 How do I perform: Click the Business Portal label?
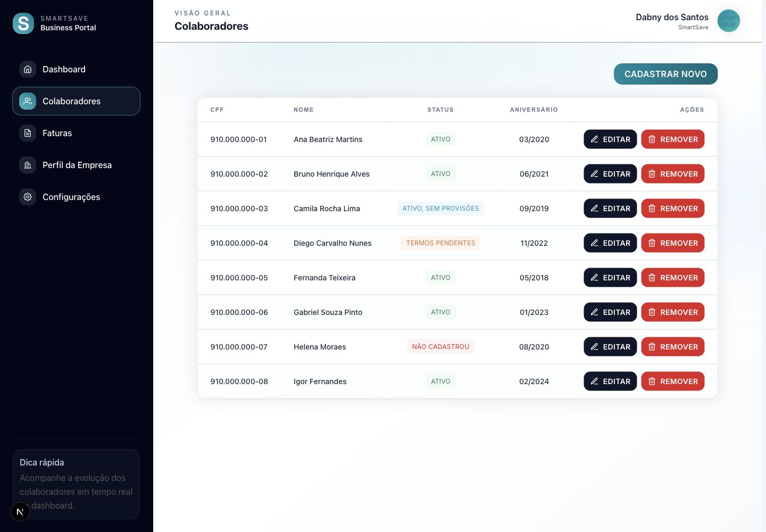click(x=68, y=28)
